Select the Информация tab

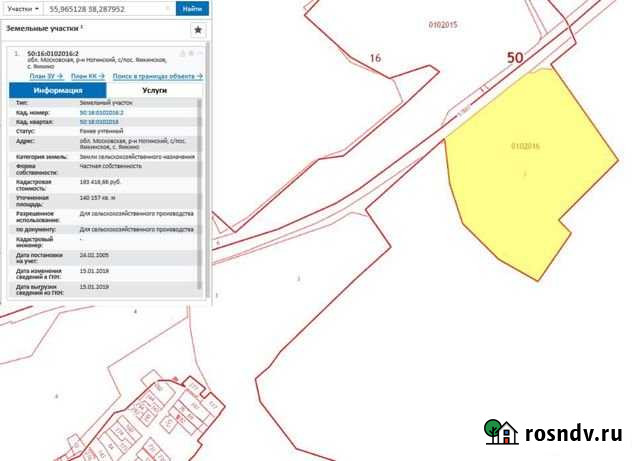coord(57,90)
